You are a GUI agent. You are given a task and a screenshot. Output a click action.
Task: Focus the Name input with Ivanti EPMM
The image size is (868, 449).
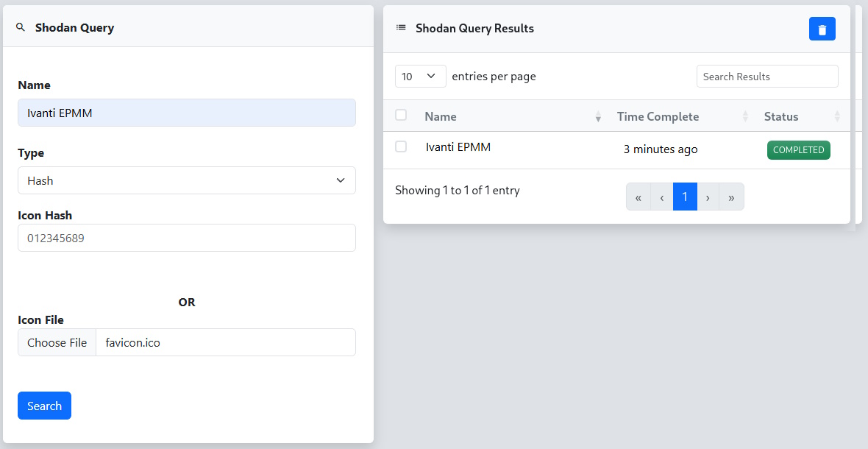[187, 113]
